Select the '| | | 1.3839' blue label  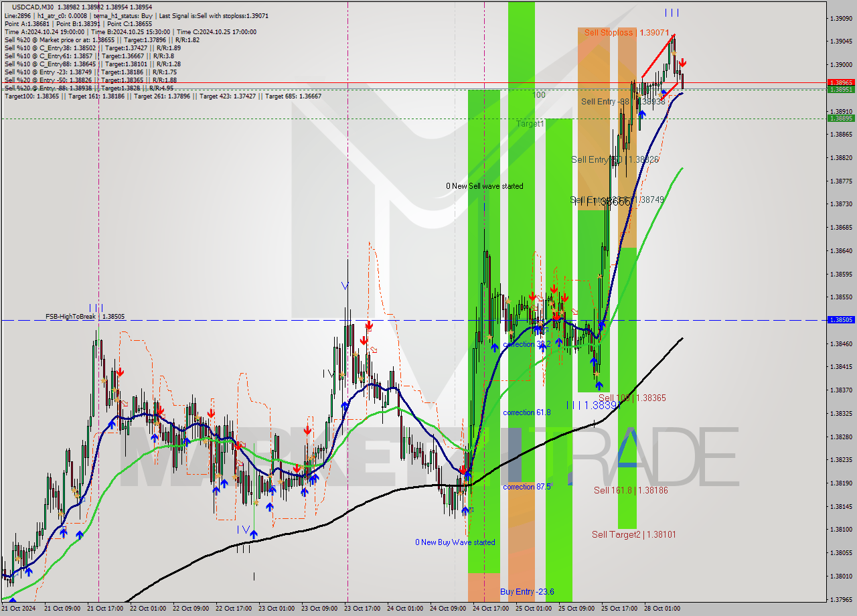(591, 405)
